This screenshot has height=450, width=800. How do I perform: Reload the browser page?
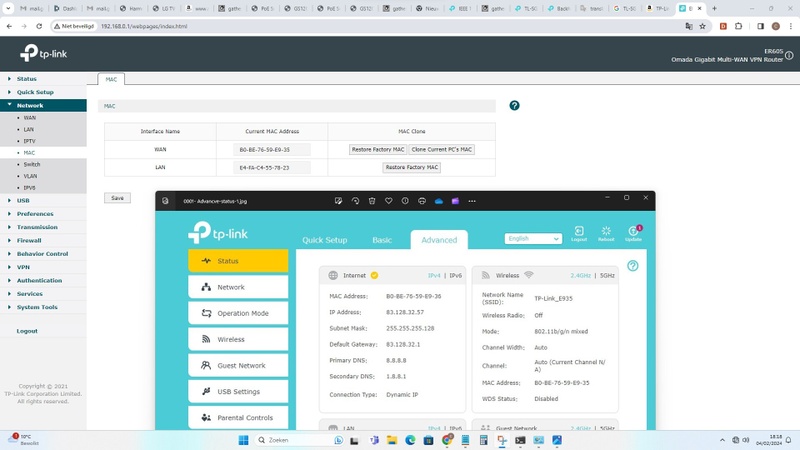[x=39, y=26]
